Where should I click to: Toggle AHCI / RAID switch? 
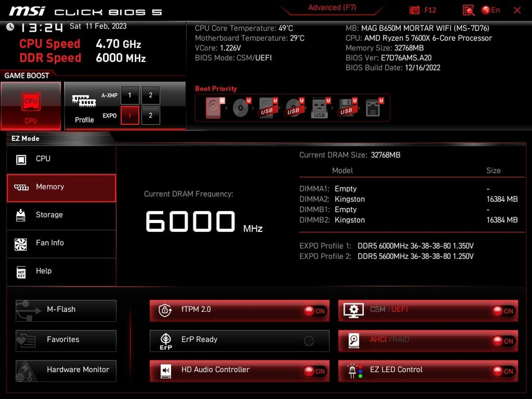(x=503, y=341)
